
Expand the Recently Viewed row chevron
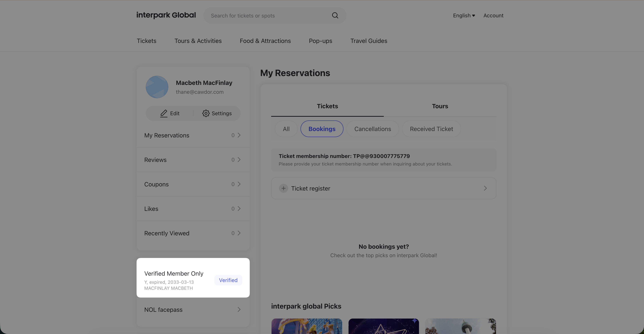pos(239,233)
